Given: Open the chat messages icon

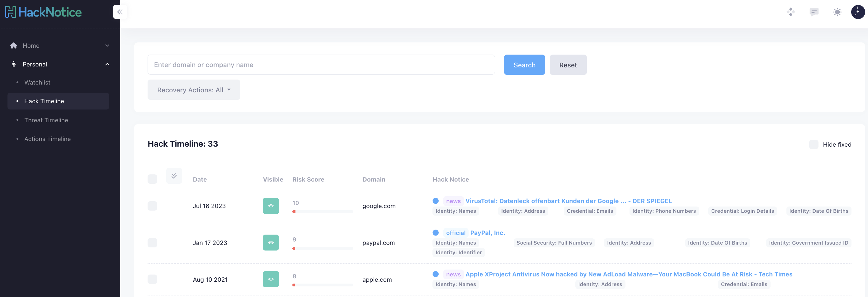Looking at the screenshot, I should pyautogui.click(x=814, y=12).
